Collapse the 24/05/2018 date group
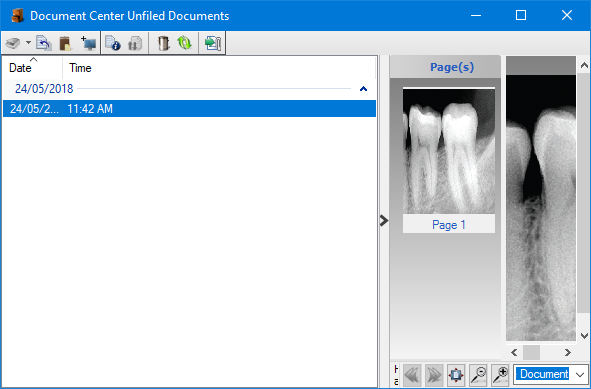Screen dimensions: 591x389 (363, 89)
